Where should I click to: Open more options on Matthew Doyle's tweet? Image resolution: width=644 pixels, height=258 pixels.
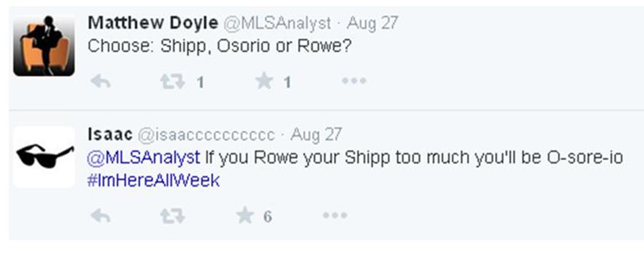click(354, 81)
